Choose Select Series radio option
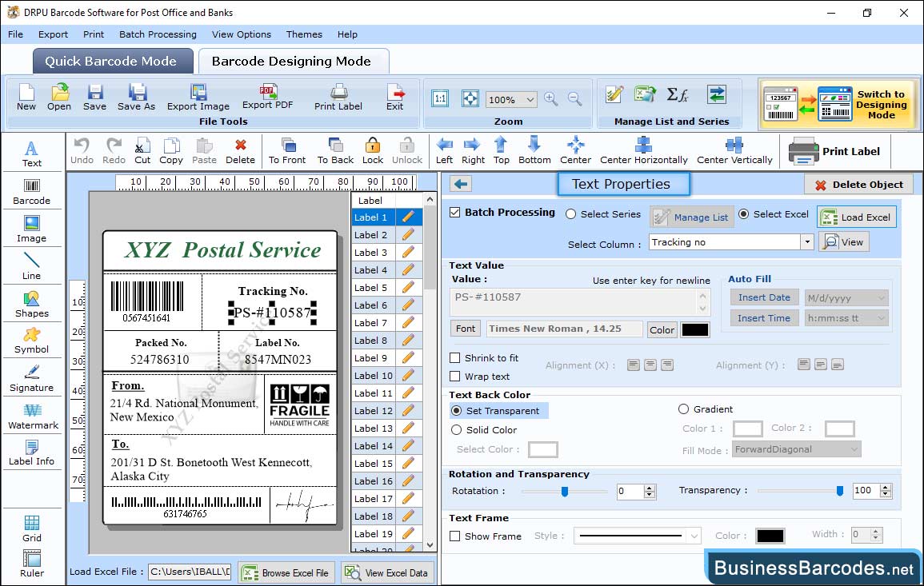Screen dimensions: 924x586 click(570, 213)
